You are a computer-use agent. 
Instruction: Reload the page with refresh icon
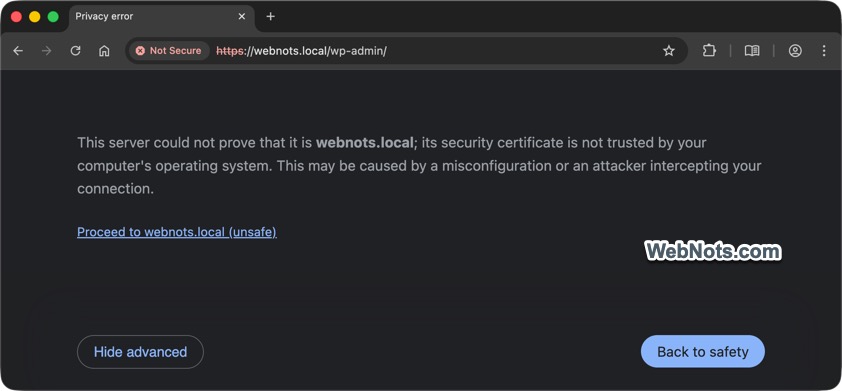tap(76, 50)
